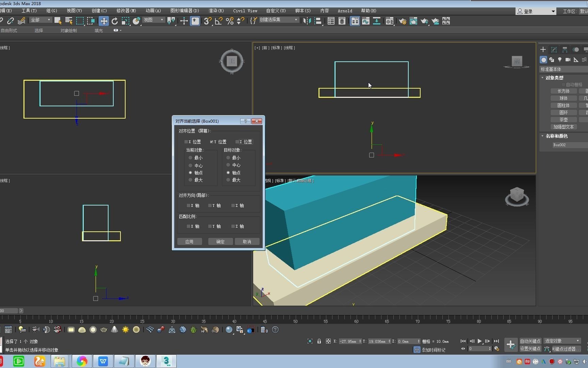The image size is (588, 368).
Task: Toggle the Angle Snap icon
Action: (218, 21)
